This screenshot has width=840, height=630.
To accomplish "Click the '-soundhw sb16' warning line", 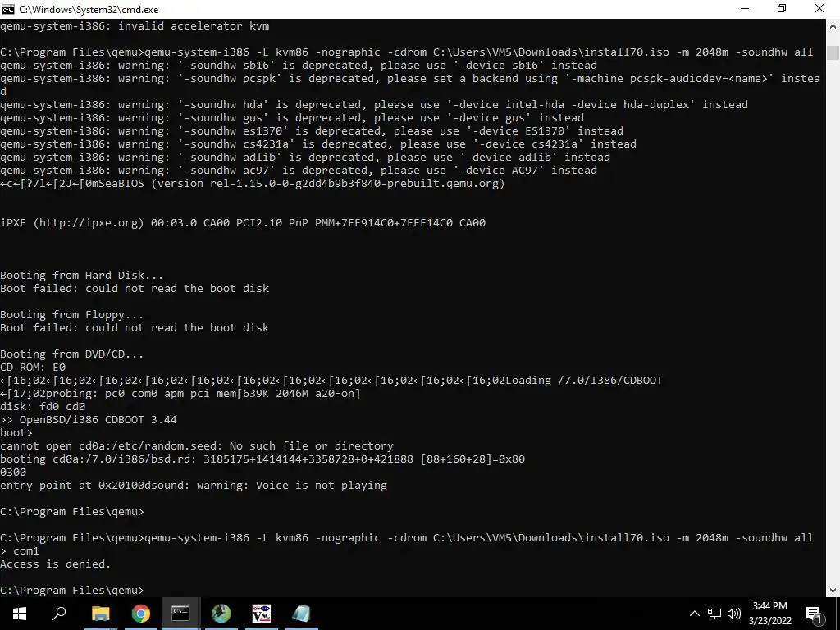I will 299,65.
